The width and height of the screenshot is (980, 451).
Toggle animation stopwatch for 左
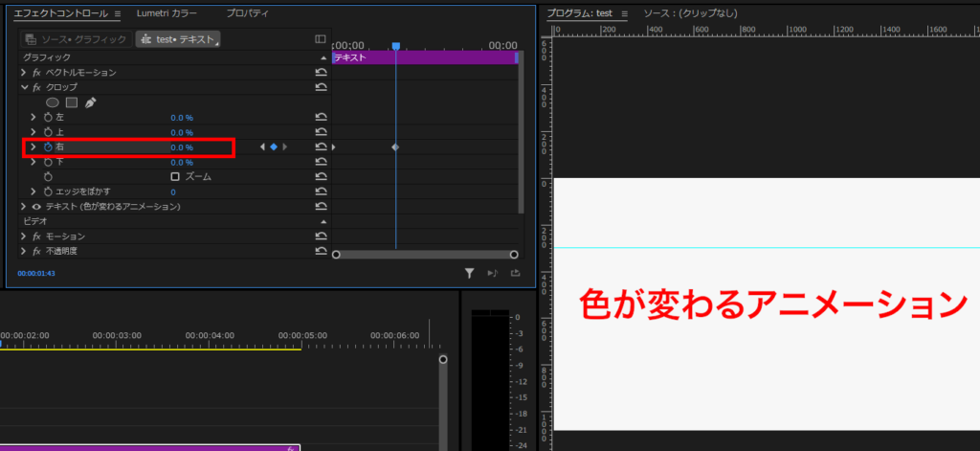(x=47, y=118)
